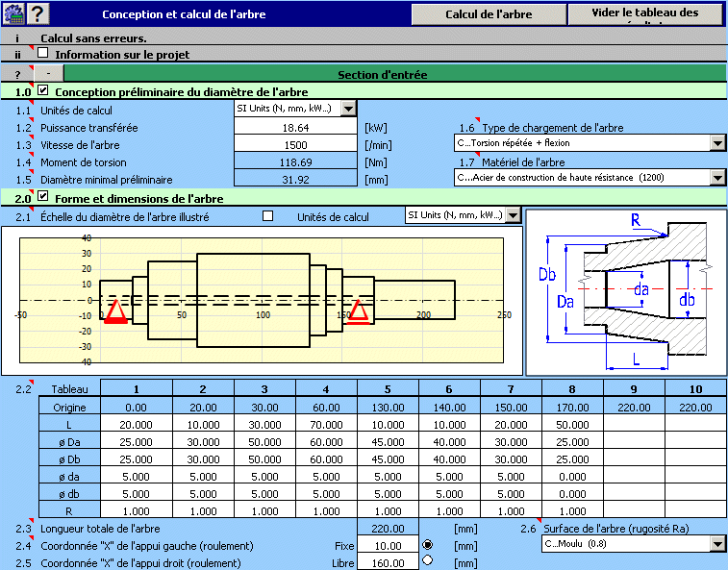Click 'Diamètre minimal préliminaire' value 31.92
Screen dimensions: 728x570
coord(295,179)
